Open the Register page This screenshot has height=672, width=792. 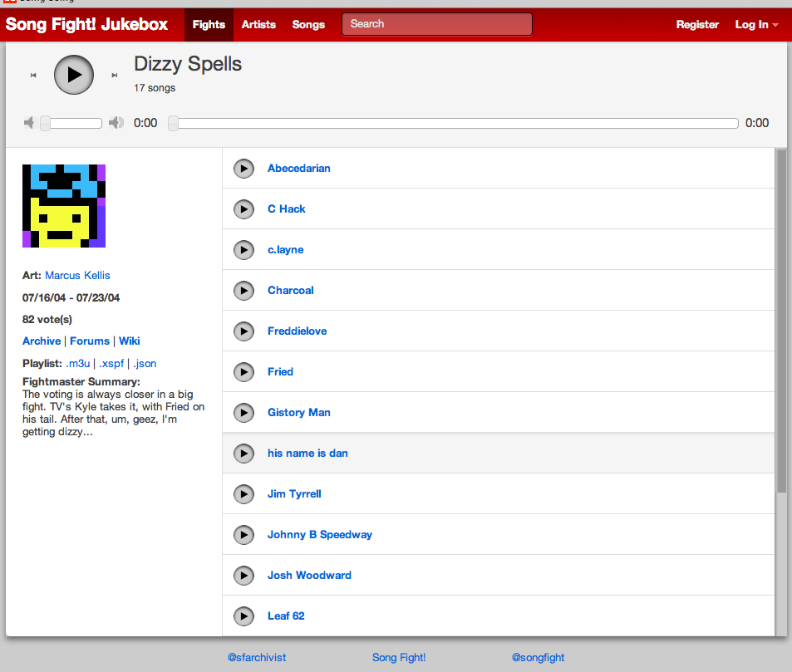click(x=697, y=25)
